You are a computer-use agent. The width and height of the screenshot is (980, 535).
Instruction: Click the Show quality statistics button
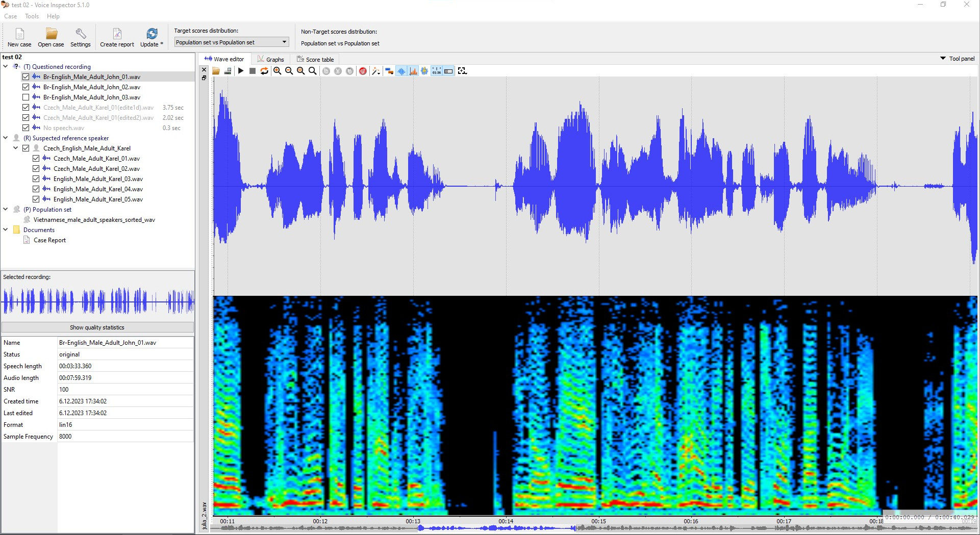(x=97, y=327)
